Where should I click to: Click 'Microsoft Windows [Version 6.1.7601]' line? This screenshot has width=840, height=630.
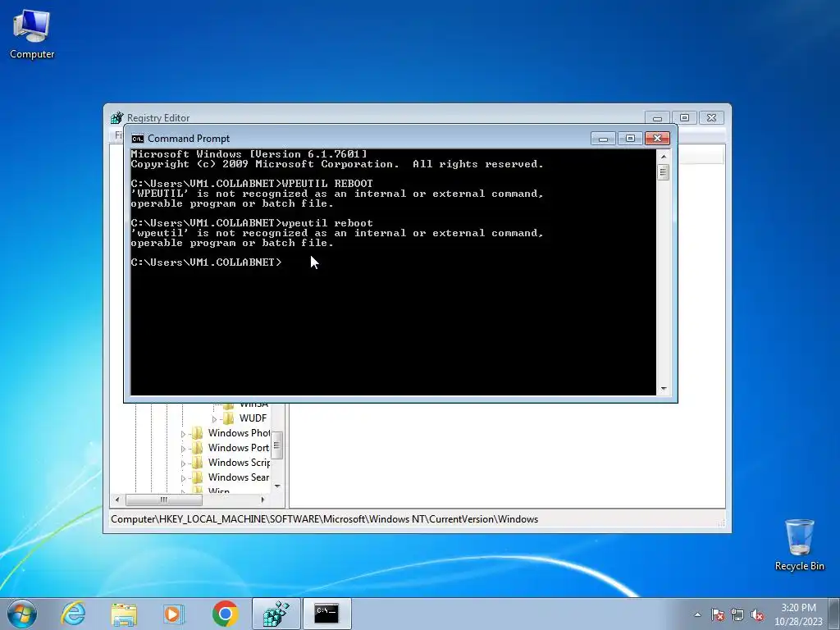(249, 154)
